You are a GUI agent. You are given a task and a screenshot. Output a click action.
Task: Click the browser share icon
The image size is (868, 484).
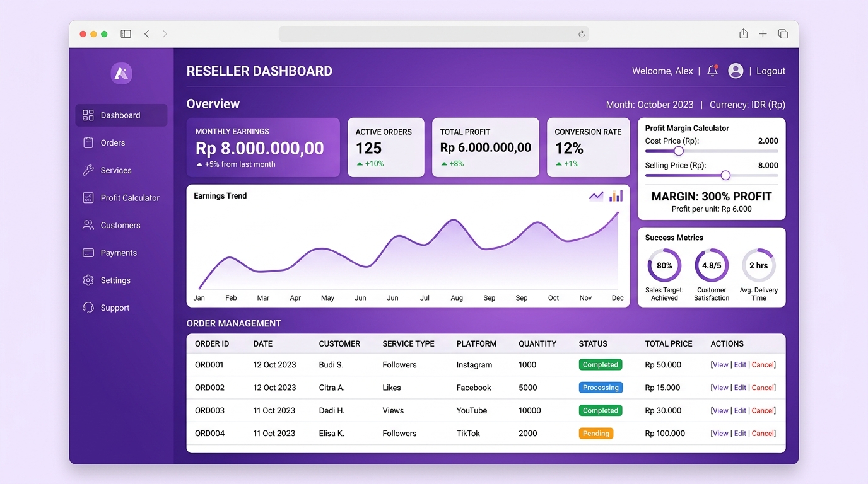[744, 33]
